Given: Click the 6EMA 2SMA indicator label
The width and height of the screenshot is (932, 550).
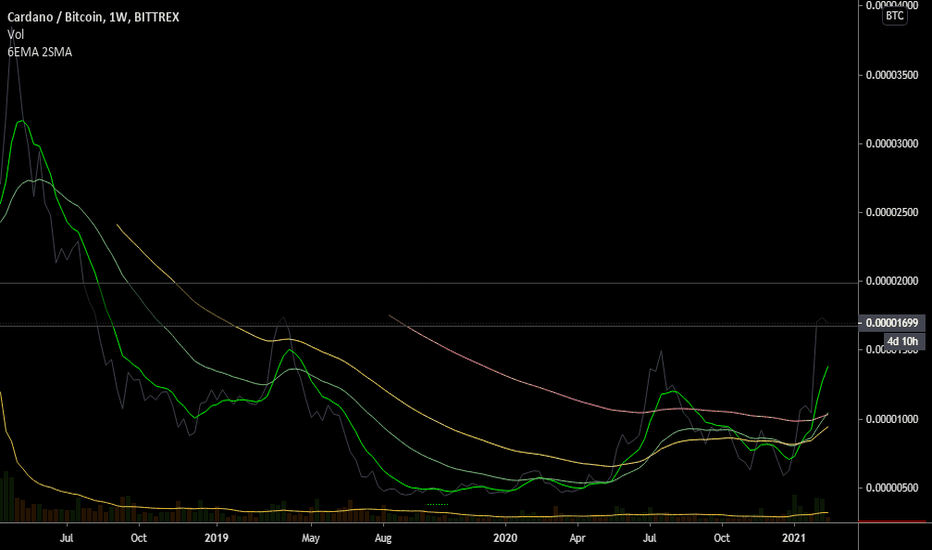Looking at the screenshot, I should pyautogui.click(x=40, y=52).
